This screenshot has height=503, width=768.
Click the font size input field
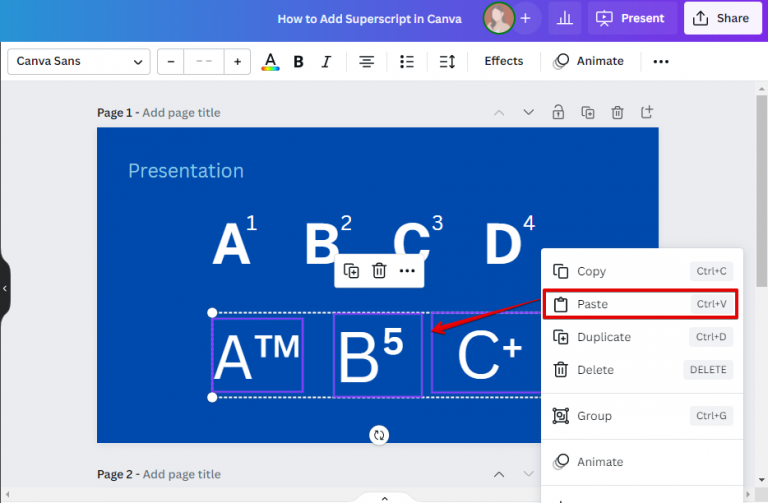tap(204, 62)
